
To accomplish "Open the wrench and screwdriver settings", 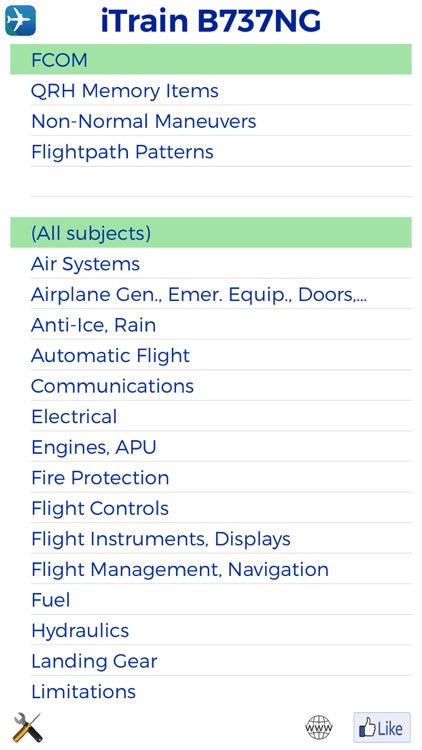I will pos(27,727).
